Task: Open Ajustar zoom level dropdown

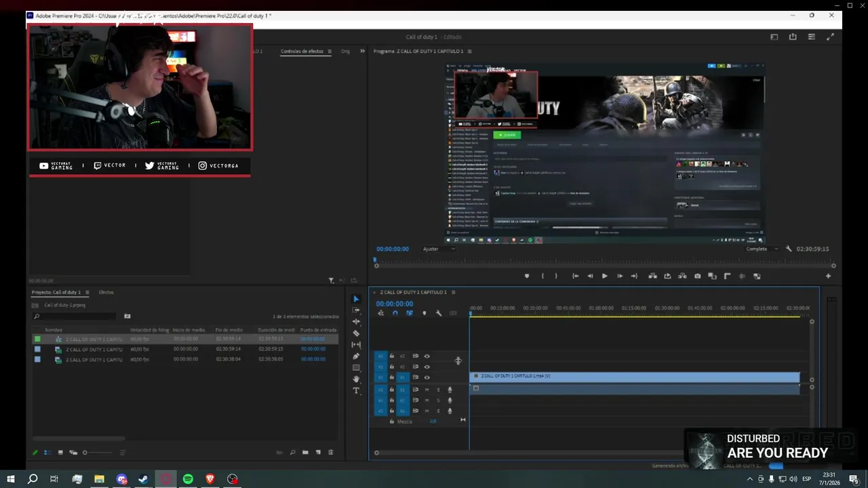Action: point(438,249)
